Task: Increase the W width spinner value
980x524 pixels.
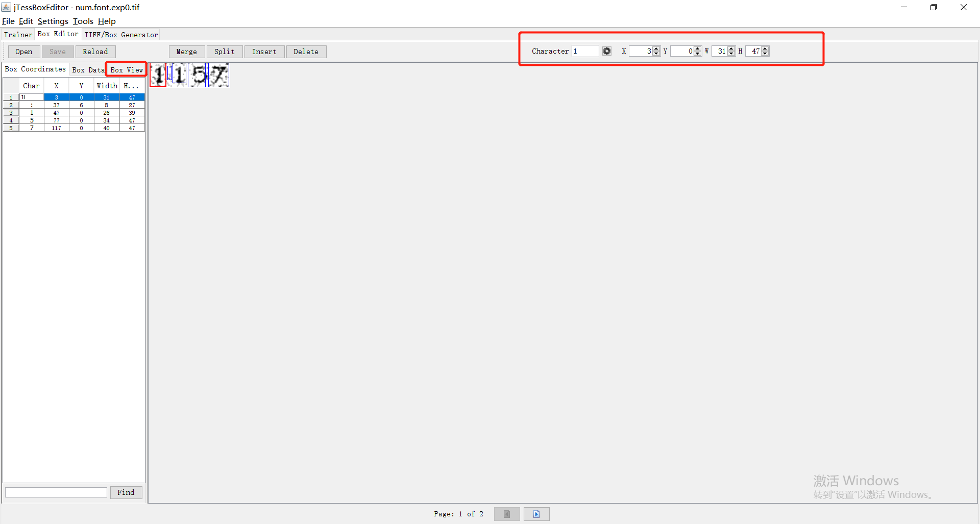Action: pyautogui.click(x=731, y=48)
